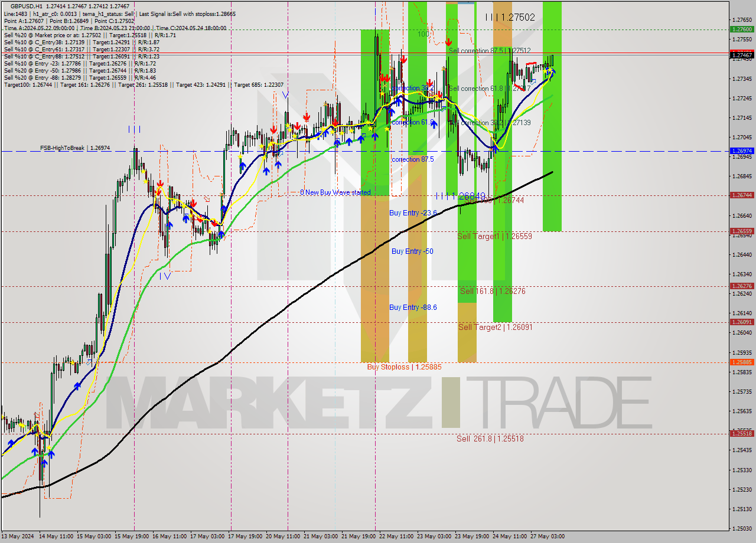Click the 'Sell Target2 | 1.26091' label
The height and width of the screenshot is (543, 756).
click(x=495, y=327)
